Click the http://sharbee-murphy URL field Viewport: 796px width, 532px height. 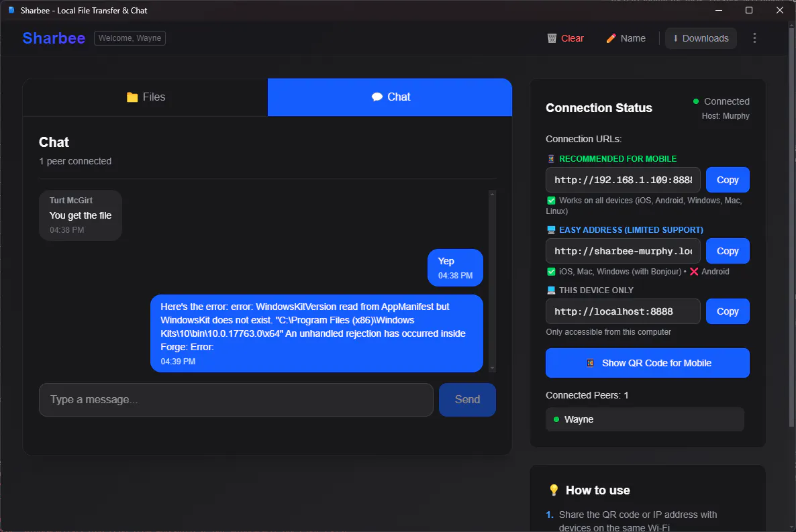(x=623, y=251)
